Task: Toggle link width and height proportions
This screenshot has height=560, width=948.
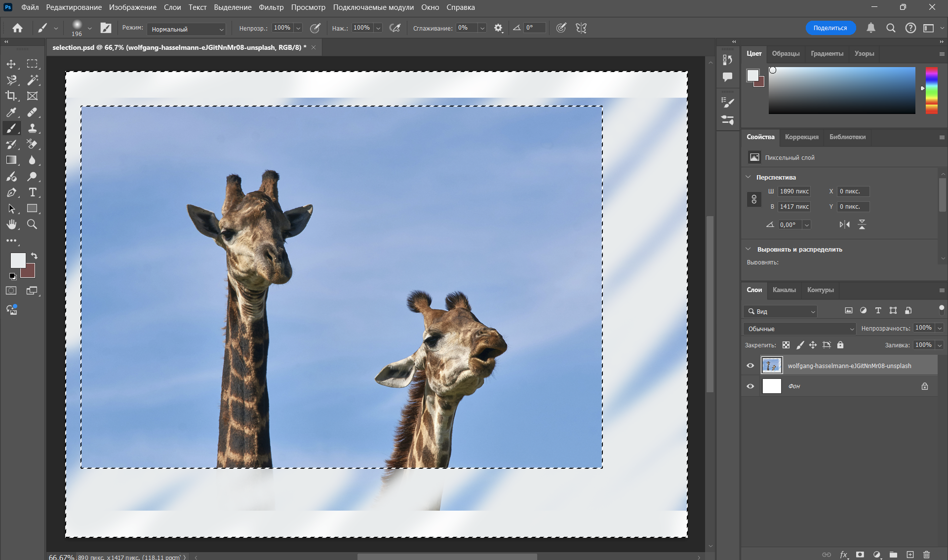Action: 754,199
